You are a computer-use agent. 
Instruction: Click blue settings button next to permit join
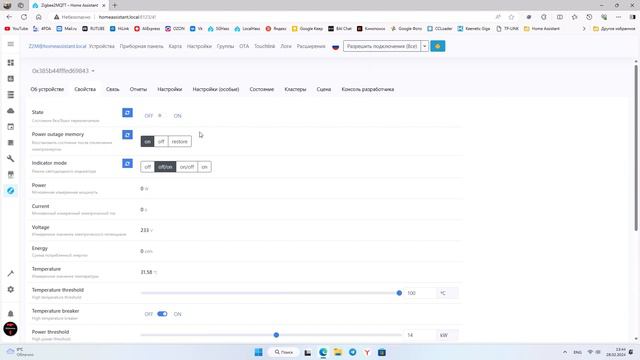[x=438, y=46]
